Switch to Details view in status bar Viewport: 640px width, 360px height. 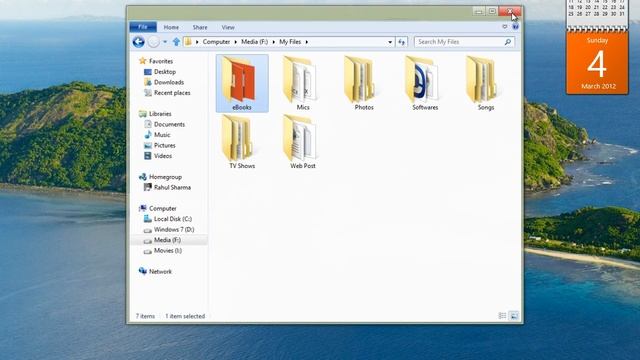coord(502,316)
